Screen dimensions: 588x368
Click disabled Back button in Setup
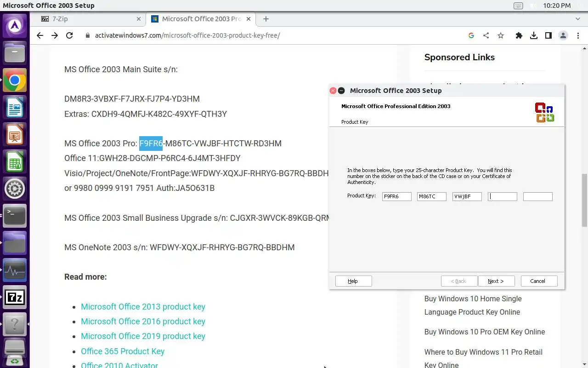coord(459,281)
